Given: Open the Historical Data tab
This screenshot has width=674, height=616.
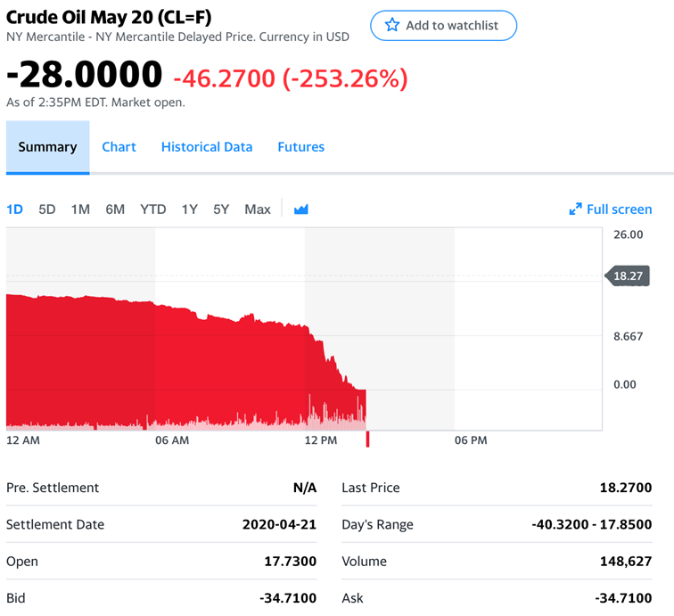Looking at the screenshot, I should pyautogui.click(x=207, y=147).
